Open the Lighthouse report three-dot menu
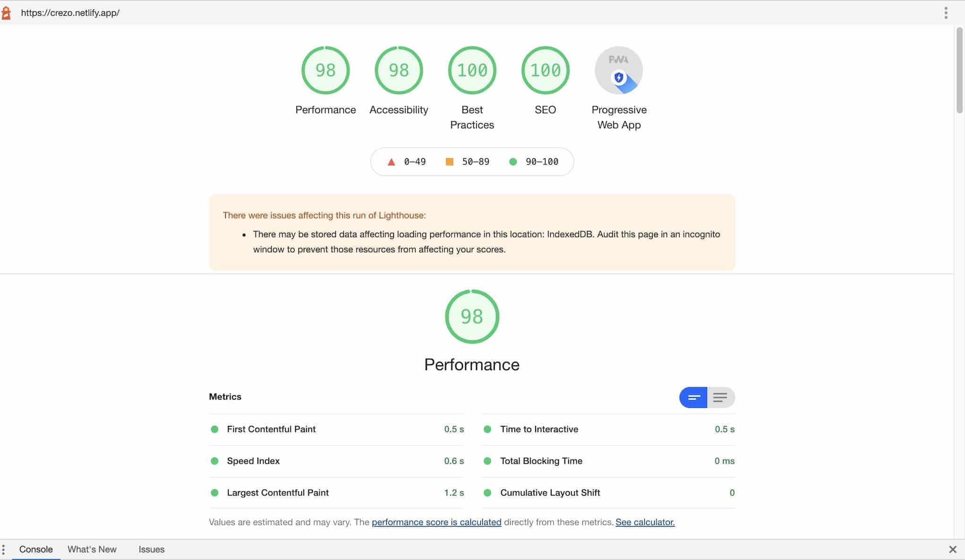This screenshot has width=965, height=560. click(x=946, y=13)
